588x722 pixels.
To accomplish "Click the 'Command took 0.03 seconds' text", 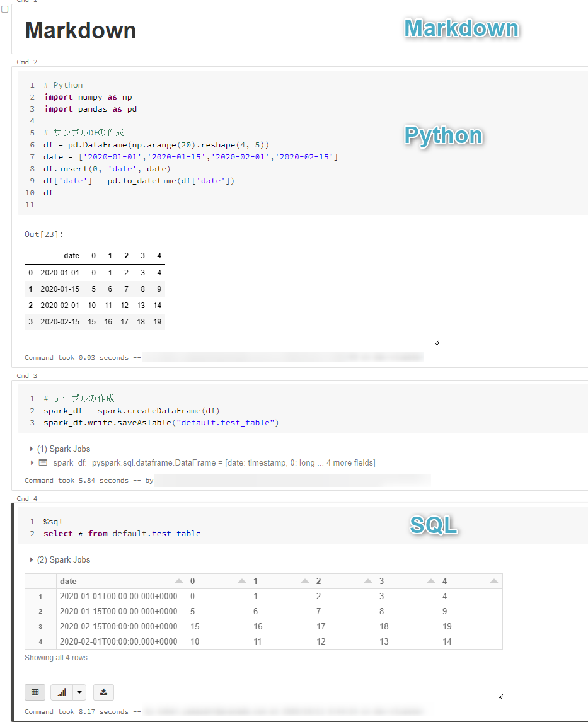I will point(76,358).
